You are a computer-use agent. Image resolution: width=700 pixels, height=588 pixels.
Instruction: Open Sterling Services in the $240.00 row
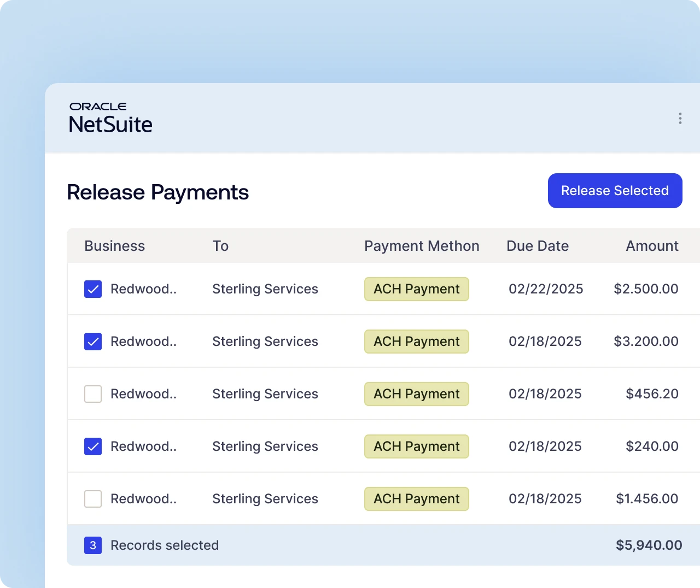pyautogui.click(x=265, y=446)
